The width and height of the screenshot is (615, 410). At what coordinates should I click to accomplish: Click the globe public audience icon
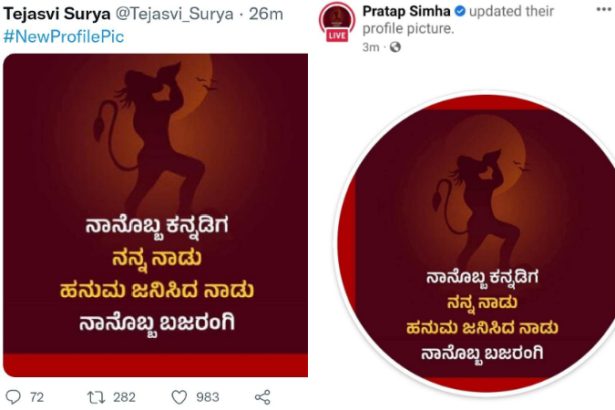pyautogui.click(x=395, y=47)
